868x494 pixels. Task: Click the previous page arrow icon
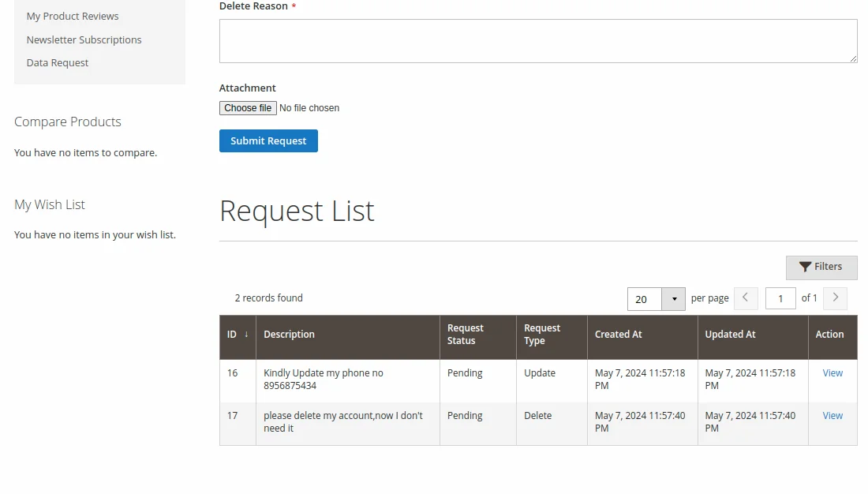(x=746, y=298)
